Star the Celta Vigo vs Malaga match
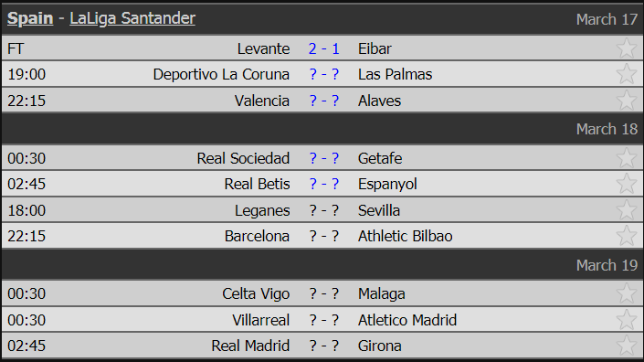644x362 pixels. 627,293
